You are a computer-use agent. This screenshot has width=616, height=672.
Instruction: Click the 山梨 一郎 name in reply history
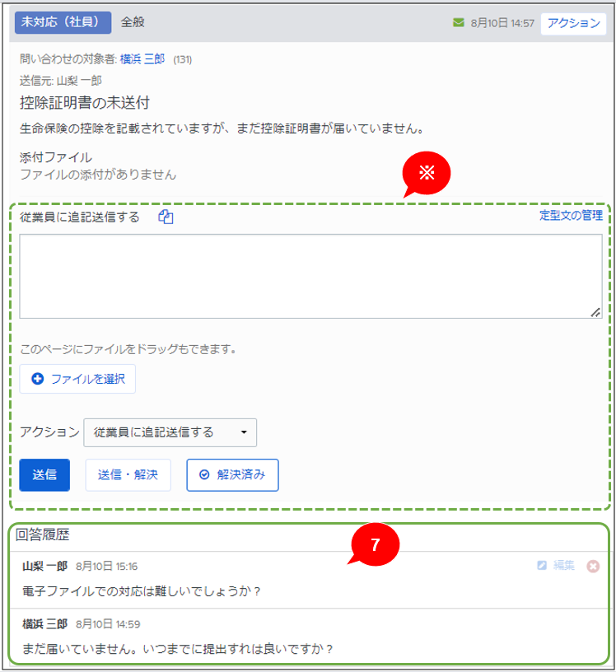(45, 566)
